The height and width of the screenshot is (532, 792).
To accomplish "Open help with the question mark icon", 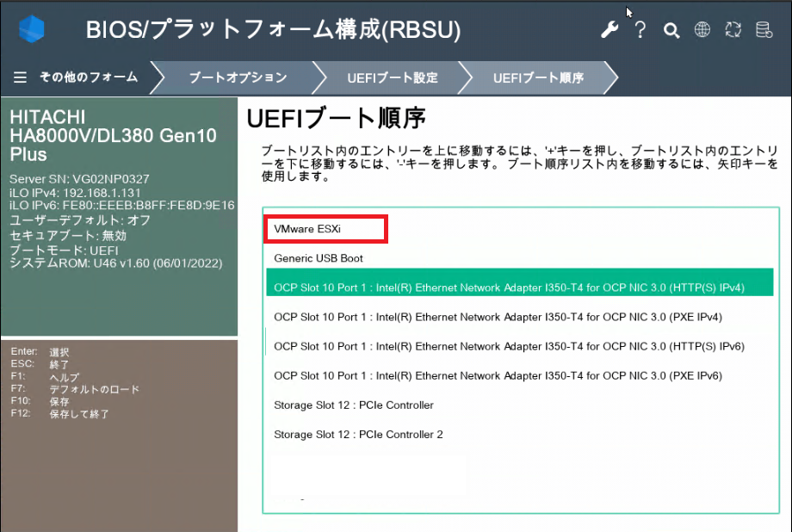I will click(640, 30).
